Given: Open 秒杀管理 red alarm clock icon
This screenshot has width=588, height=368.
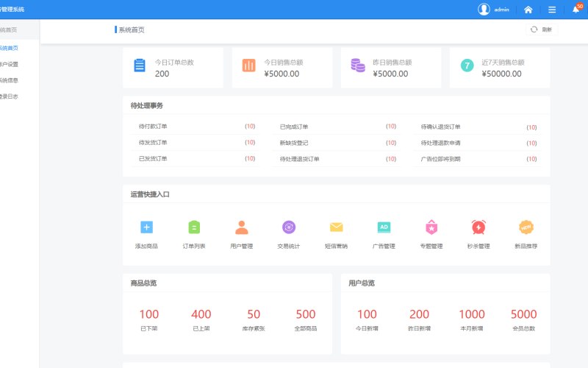Looking at the screenshot, I should pos(478,227).
